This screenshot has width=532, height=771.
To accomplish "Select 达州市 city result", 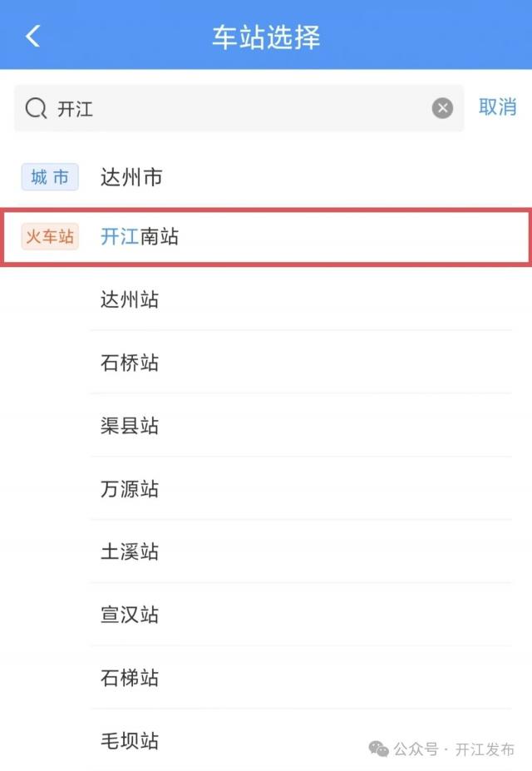I will (131, 177).
